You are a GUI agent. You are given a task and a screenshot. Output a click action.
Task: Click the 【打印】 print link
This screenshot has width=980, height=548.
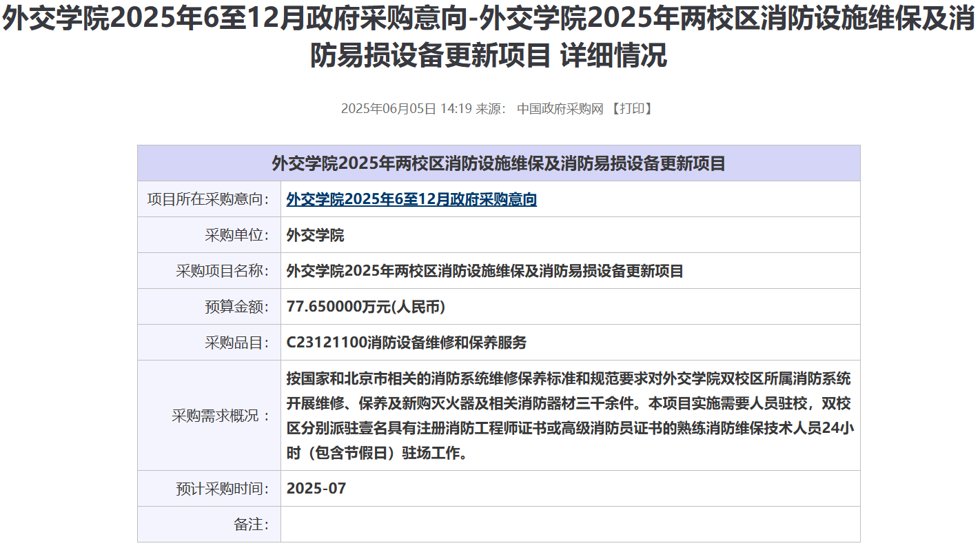(x=630, y=109)
